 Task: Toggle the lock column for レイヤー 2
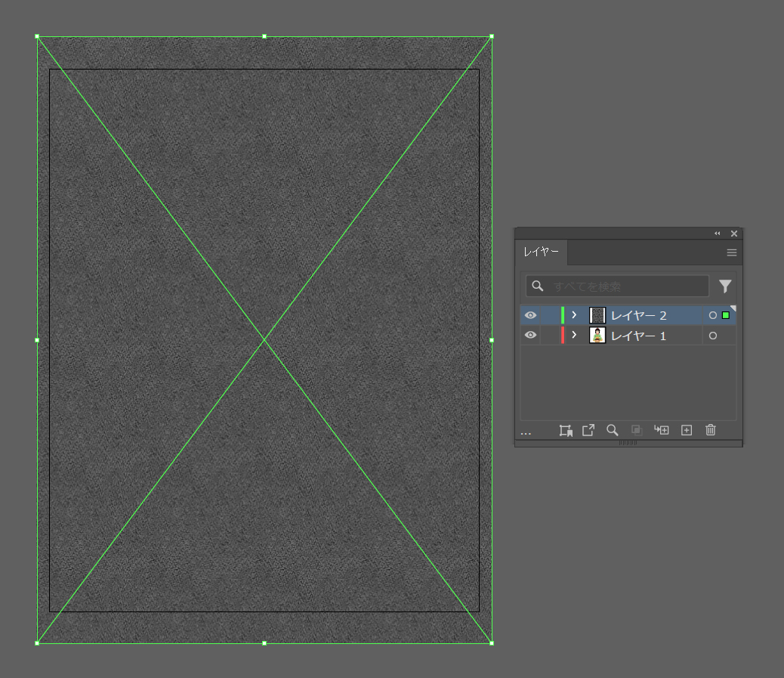[x=550, y=315]
